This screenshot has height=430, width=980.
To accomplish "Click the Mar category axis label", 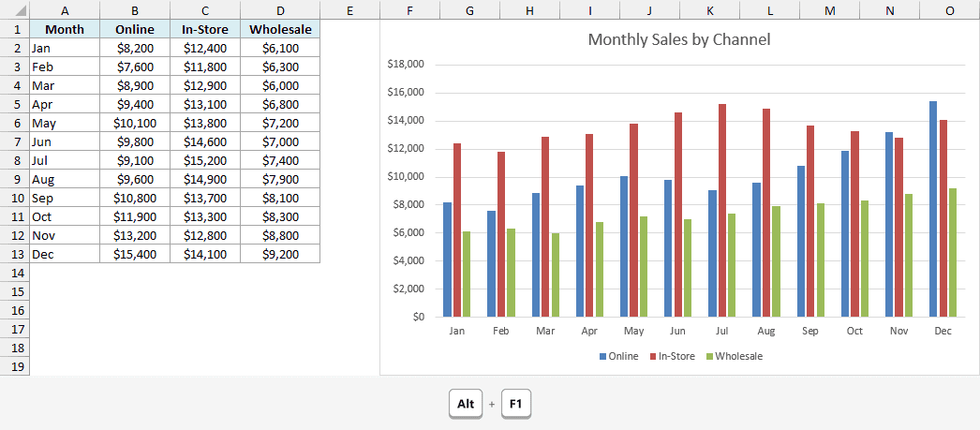I will (x=545, y=332).
